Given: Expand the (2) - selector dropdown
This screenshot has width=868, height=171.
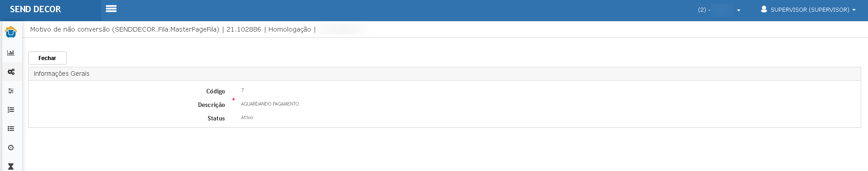Looking at the screenshot, I should 719,9.
